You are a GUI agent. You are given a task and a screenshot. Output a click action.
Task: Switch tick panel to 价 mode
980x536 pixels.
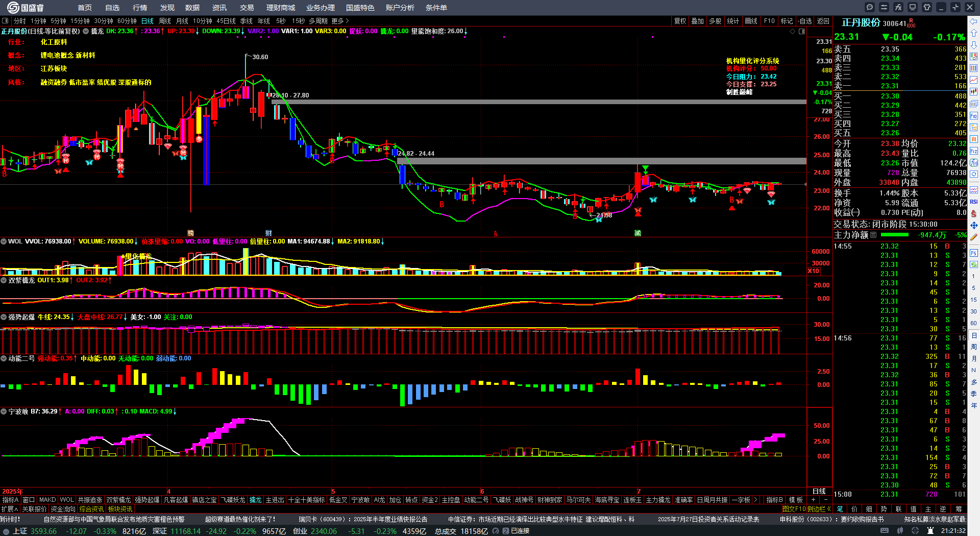tap(855, 509)
